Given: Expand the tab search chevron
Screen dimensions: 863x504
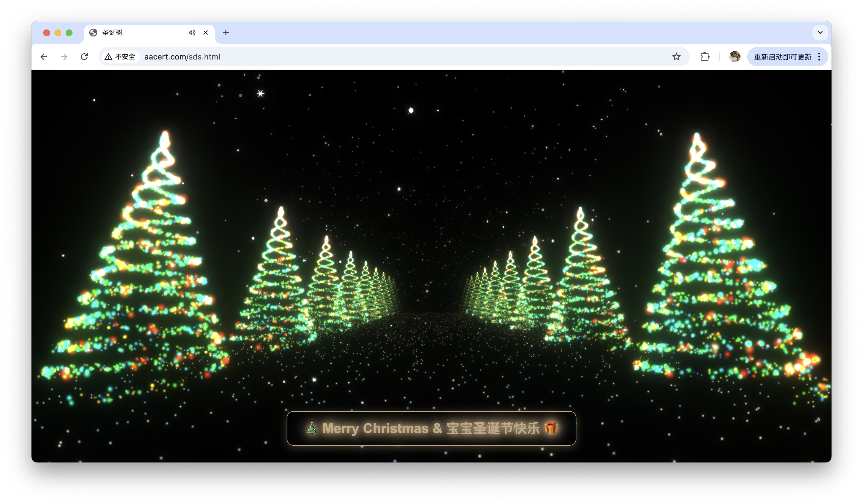Looking at the screenshot, I should (x=820, y=33).
